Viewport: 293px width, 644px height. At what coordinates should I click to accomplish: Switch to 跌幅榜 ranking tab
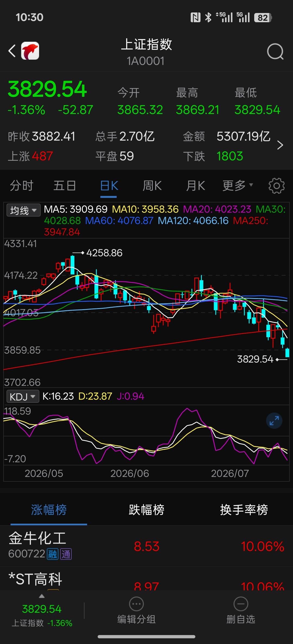tap(146, 510)
